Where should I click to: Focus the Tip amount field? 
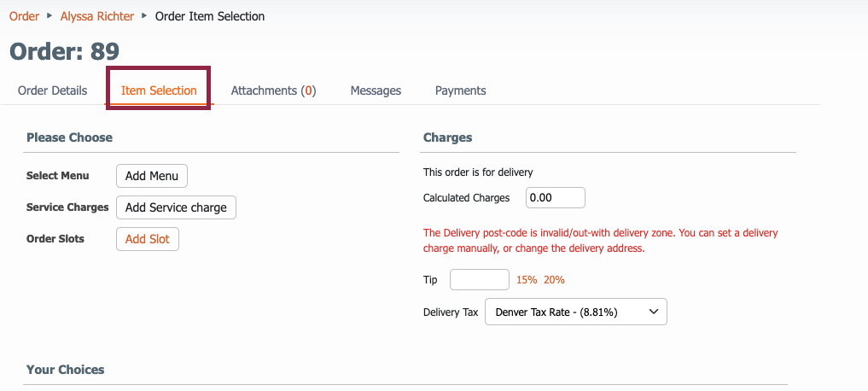tap(480, 280)
